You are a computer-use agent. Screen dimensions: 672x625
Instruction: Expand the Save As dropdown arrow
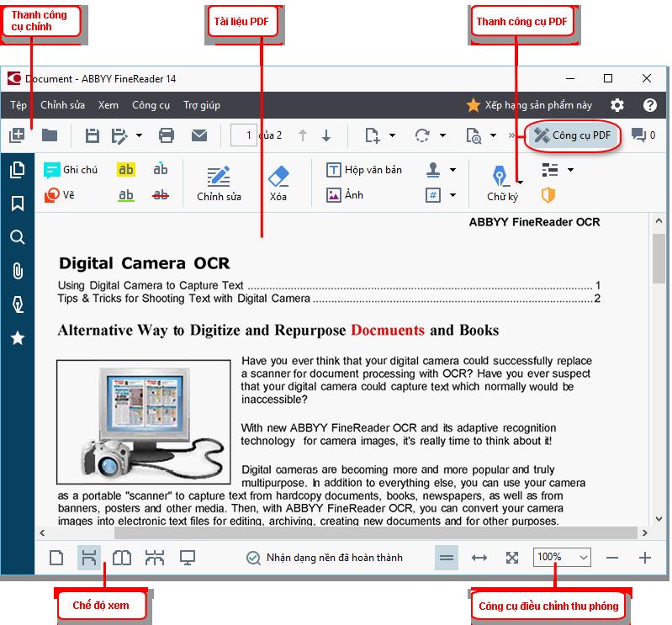pyautogui.click(x=140, y=135)
